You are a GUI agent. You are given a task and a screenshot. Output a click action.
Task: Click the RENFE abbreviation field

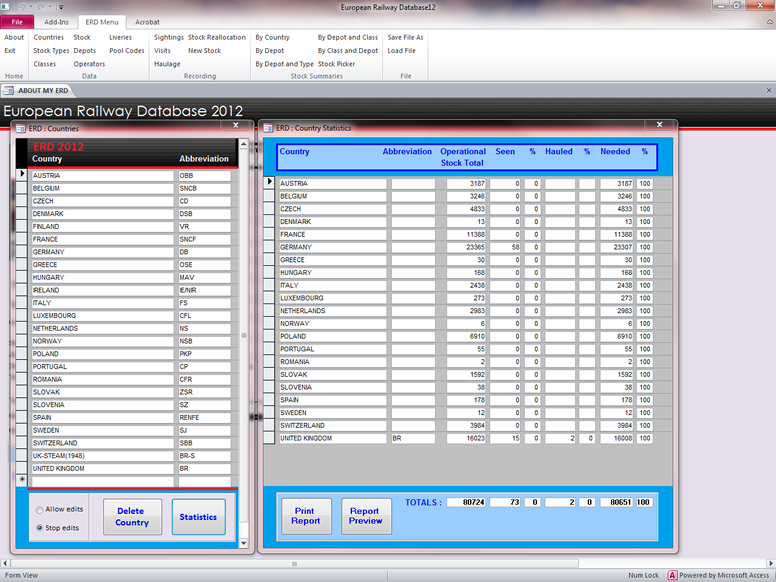pos(204,418)
